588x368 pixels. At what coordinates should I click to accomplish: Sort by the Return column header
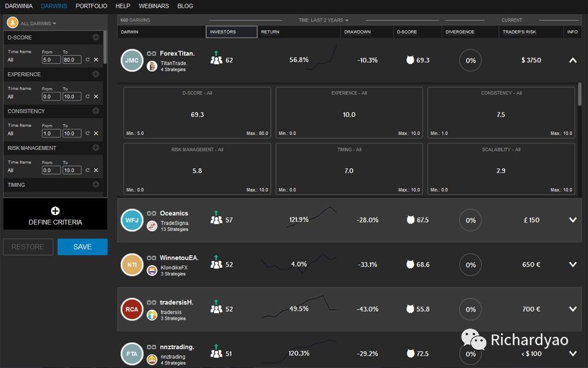[270, 32]
